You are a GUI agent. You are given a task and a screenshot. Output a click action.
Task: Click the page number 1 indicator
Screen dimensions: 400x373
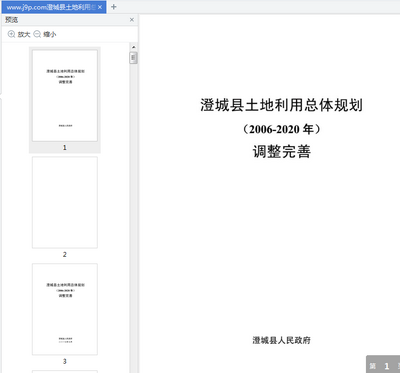(x=387, y=366)
